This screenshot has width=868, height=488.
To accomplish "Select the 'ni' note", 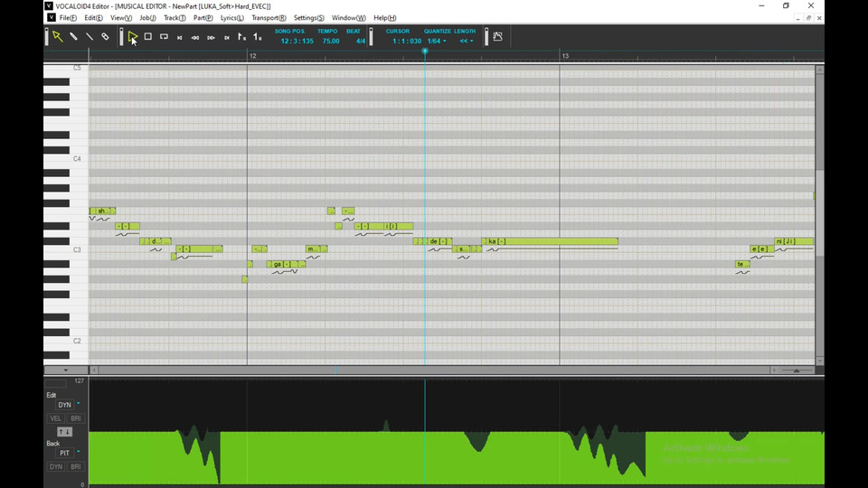I will click(x=794, y=241).
